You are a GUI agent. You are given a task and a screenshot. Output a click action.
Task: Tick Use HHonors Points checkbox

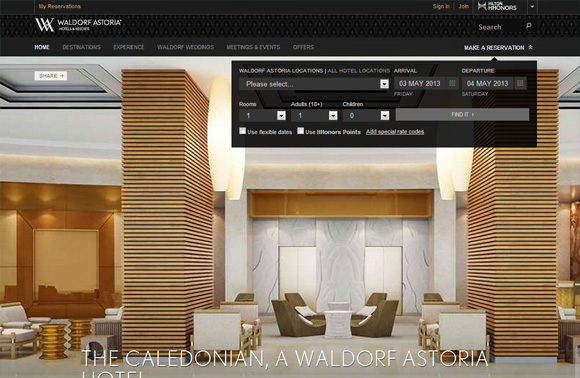301,131
